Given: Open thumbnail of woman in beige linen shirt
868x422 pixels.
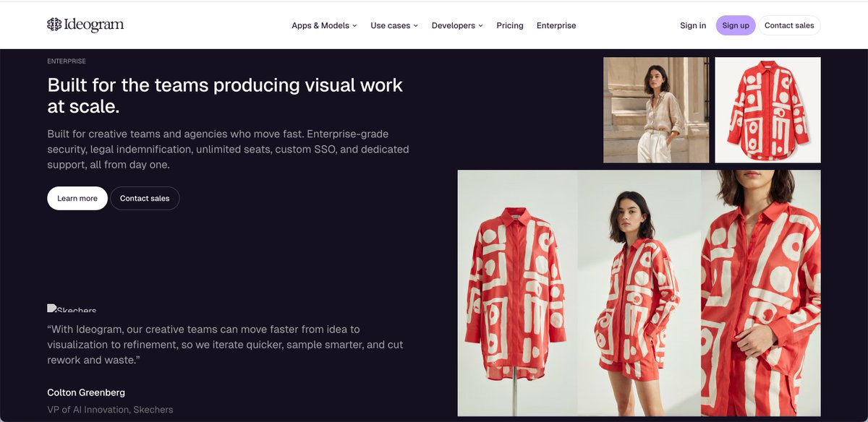Looking at the screenshot, I should (656, 110).
